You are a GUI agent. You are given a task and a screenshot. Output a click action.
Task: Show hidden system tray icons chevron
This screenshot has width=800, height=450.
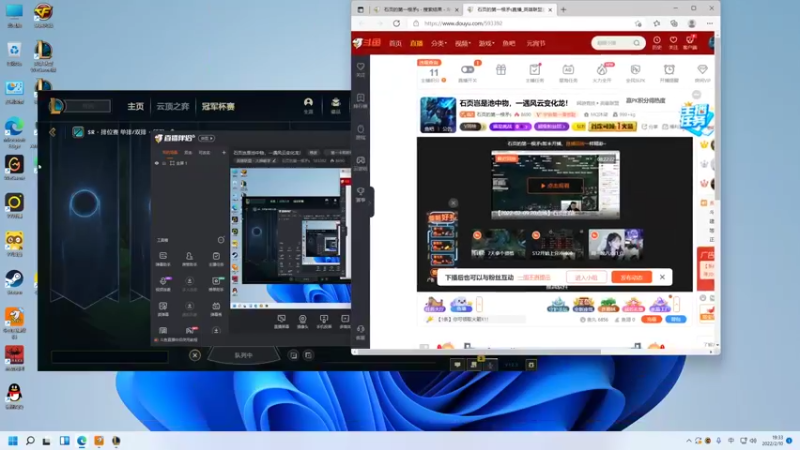(x=689, y=440)
